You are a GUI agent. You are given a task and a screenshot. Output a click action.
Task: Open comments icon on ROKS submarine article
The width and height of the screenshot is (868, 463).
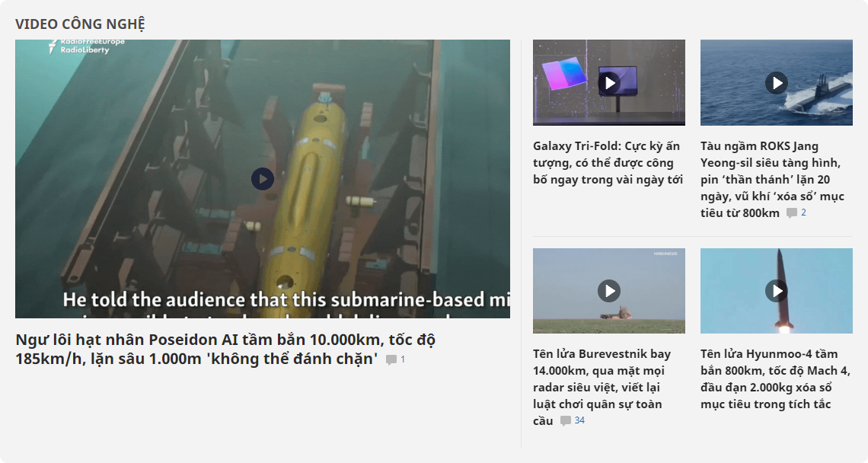[x=792, y=213]
